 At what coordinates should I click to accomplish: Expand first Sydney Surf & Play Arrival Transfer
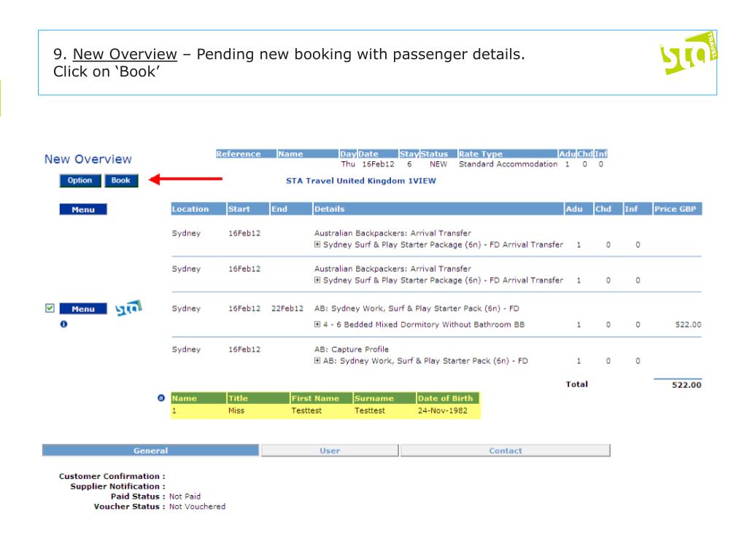click(317, 244)
